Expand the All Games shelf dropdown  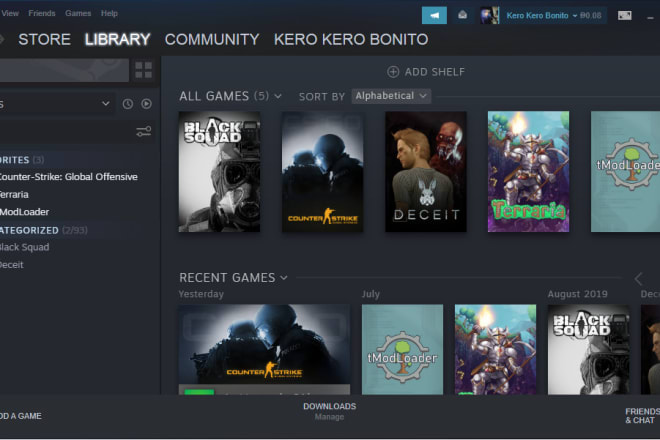coord(278,96)
